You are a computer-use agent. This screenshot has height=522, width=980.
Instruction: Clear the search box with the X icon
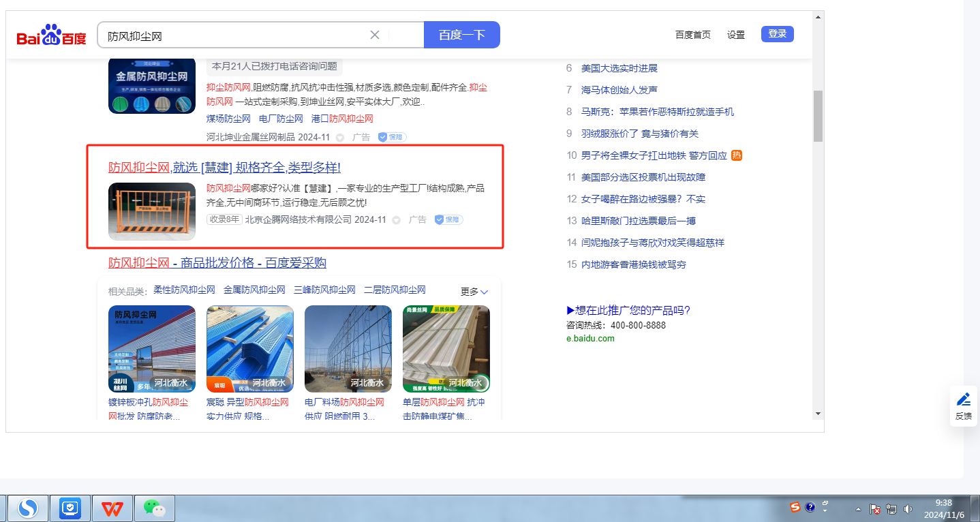pyautogui.click(x=375, y=35)
